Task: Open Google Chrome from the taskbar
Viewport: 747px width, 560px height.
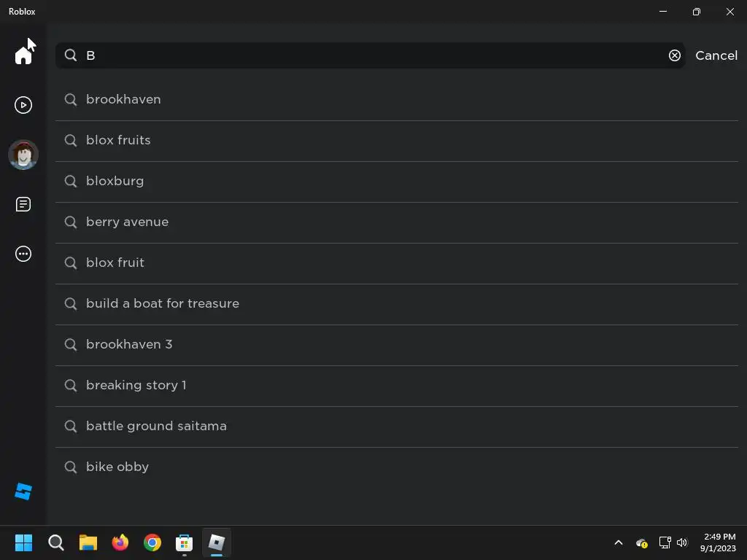Action: coord(152,542)
